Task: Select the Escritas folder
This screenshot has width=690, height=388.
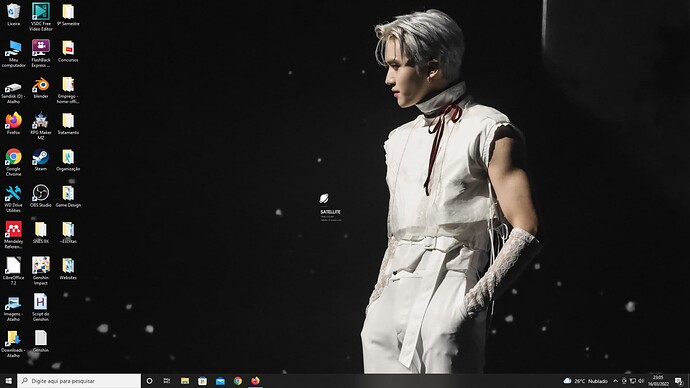Action: [68, 232]
